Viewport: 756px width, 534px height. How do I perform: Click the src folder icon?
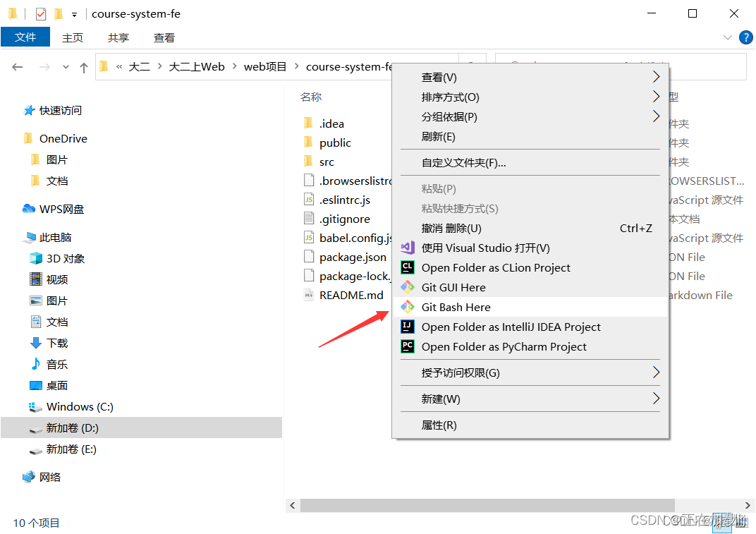(x=309, y=161)
